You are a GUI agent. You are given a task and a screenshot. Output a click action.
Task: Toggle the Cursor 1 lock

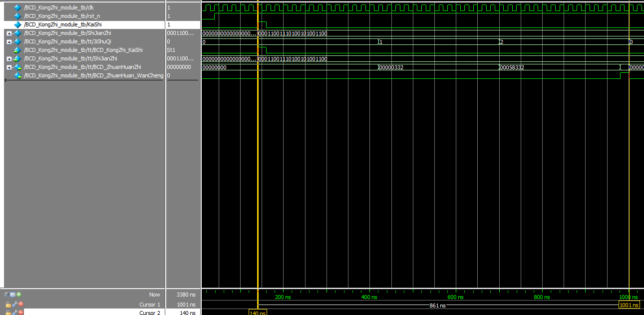coord(8,304)
